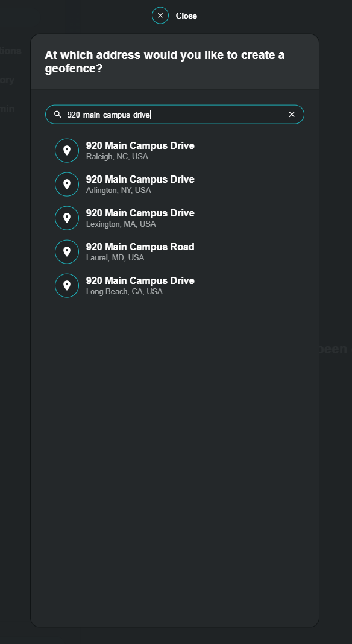The image size is (352, 644).
Task: Click the location pin icon beside Raleigh result
Action: 67,150
